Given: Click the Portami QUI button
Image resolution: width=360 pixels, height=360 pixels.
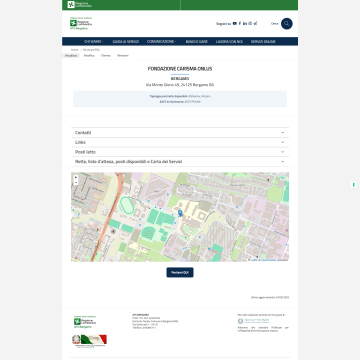Looking at the screenshot, I should coord(180,272).
